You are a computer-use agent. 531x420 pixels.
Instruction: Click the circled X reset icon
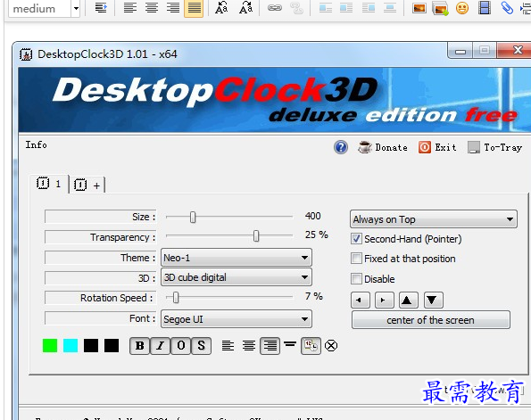tap(331, 346)
